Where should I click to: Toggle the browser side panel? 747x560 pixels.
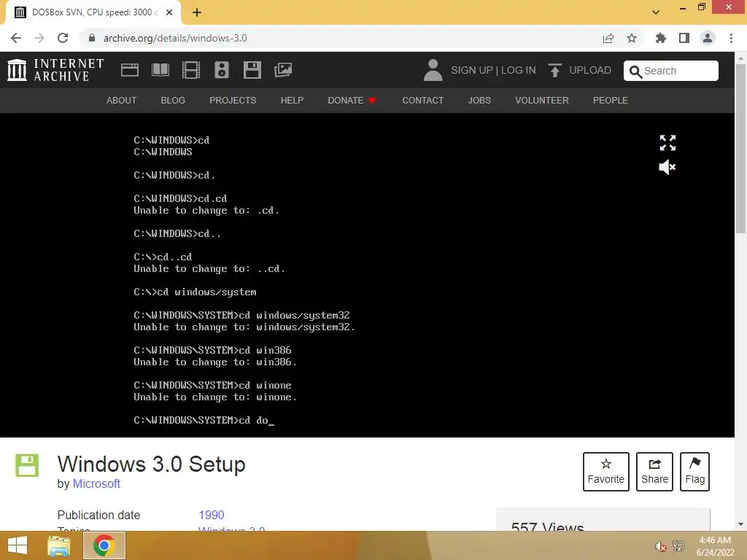point(684,38)
